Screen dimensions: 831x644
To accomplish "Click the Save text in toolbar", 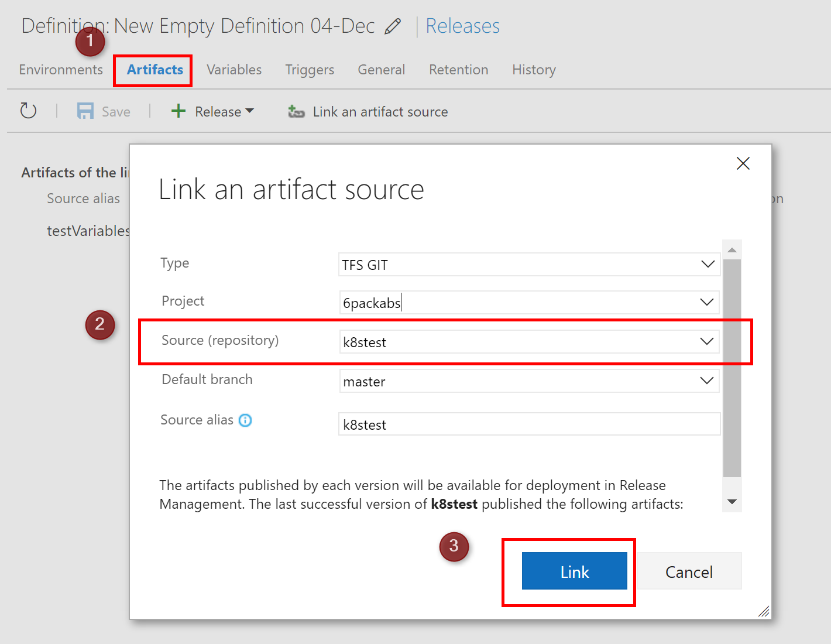I will click(116, 112).
